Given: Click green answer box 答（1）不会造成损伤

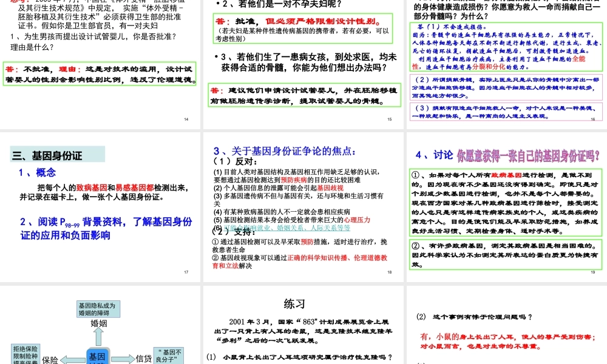Looking at the screenshot, I should (x=506, y=47).
